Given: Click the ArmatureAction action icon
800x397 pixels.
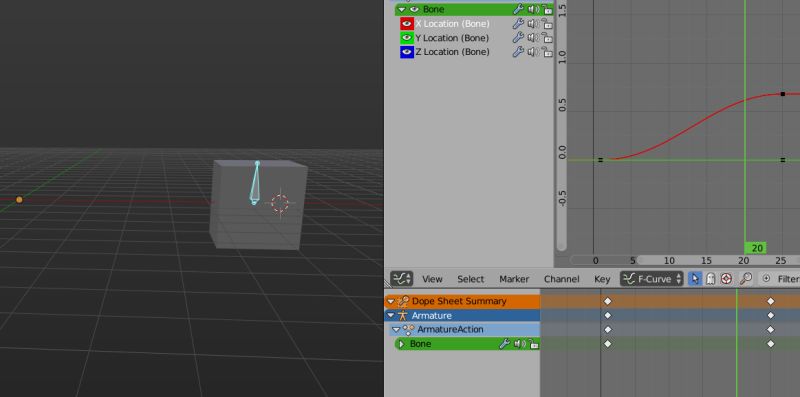Looking at the screenshot, I should click(x=408, y=330).
